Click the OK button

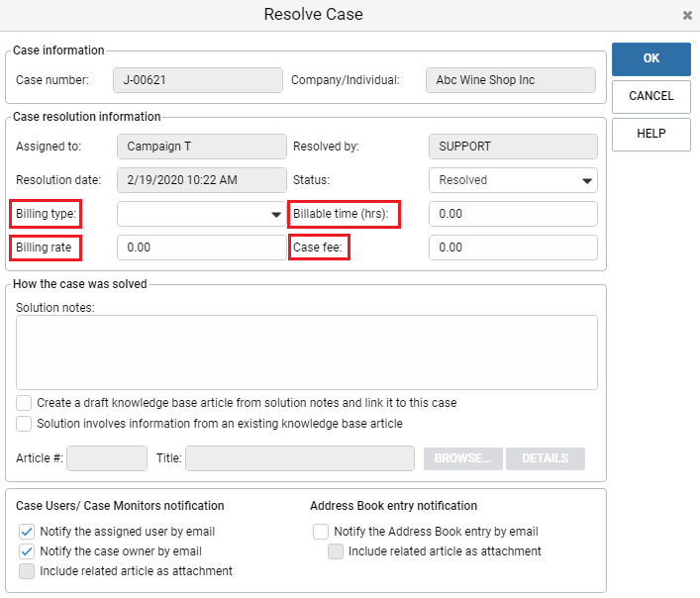pyautogui.click(x=650, y=58)
